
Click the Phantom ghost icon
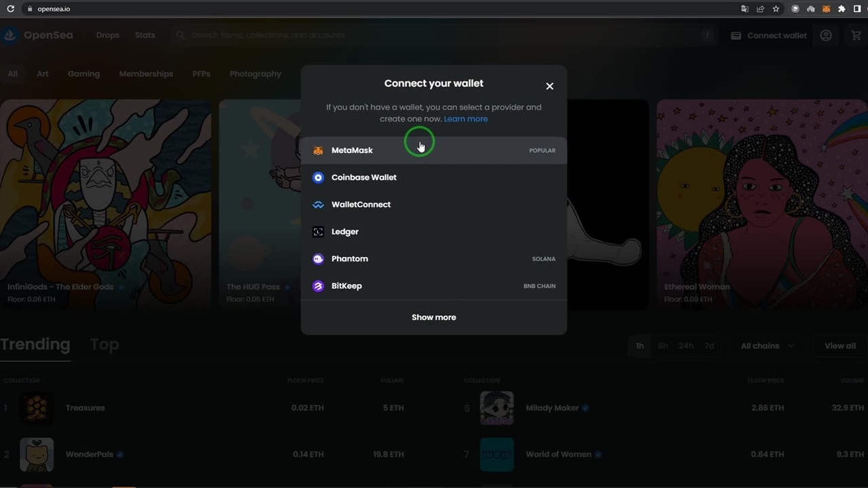[318, 259]
